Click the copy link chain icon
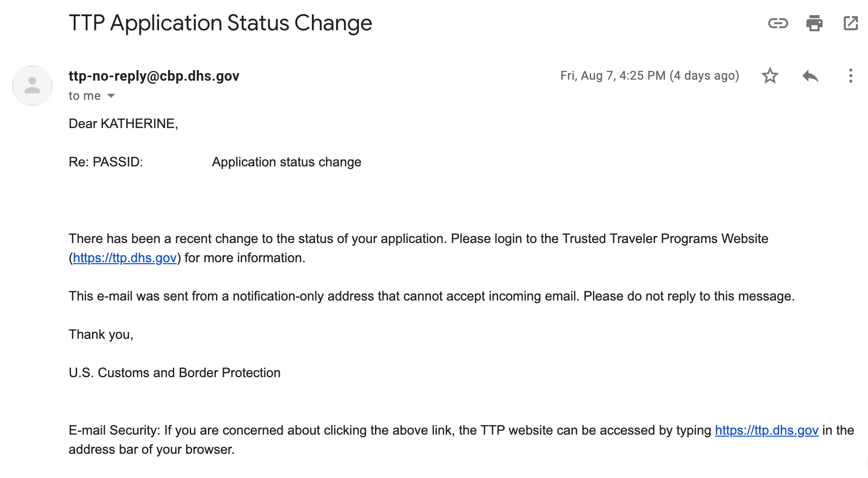The width and height of the screenshot is (868, 478). pyautogui.click(x=778, y=23)
